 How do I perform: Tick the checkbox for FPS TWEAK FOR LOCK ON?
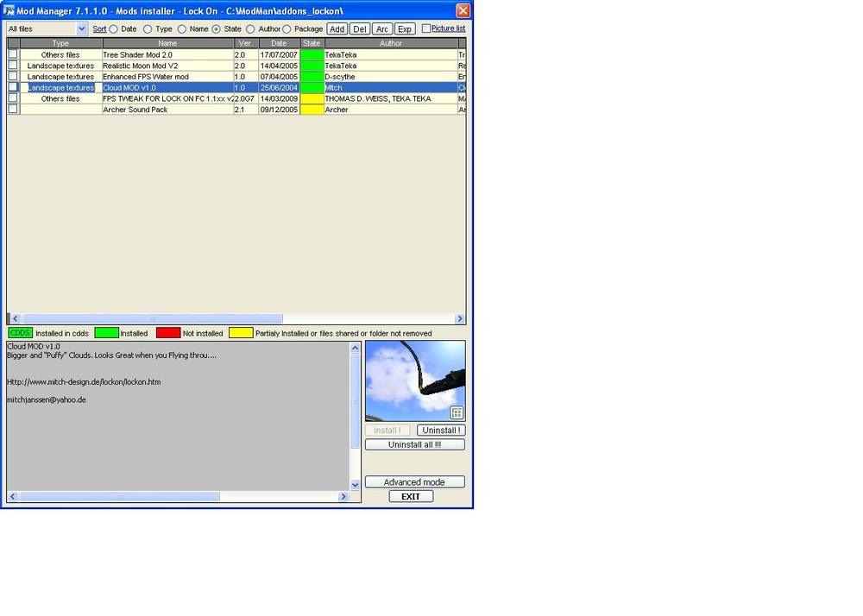pos(13,97)
